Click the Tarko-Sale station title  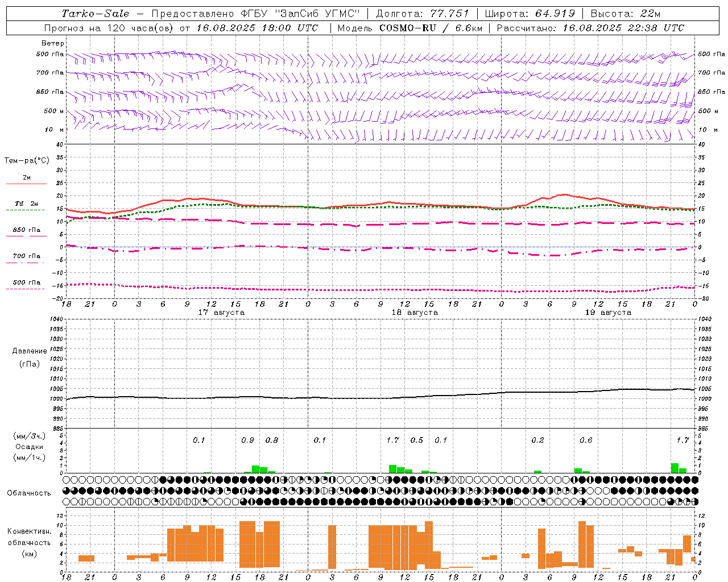(96, 14)
